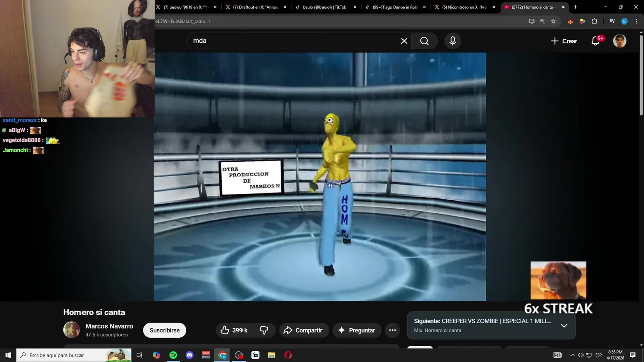Screen dimensions: 644x362
Task: Click the Jamonchi chat username
Action: tap(15, 150)
